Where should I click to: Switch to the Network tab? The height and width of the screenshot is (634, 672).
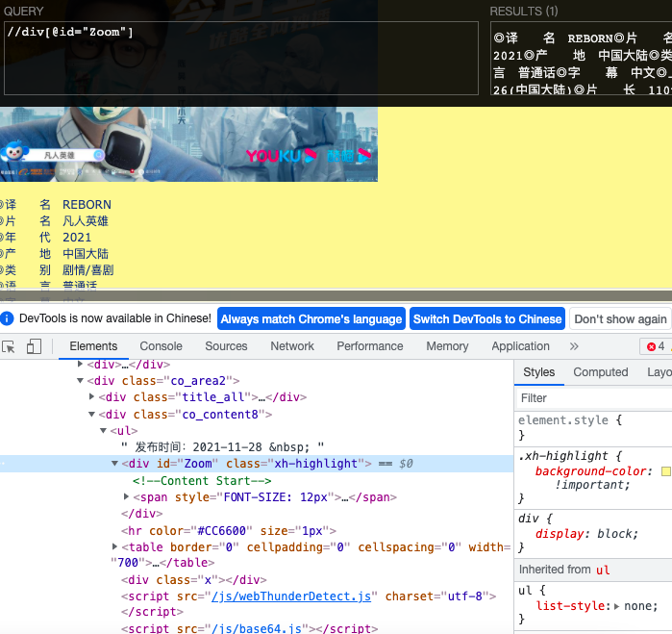292,346
